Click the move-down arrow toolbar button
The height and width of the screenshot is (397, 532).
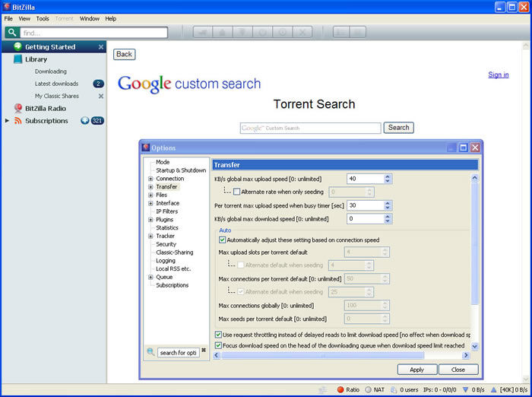click(242, 32)
